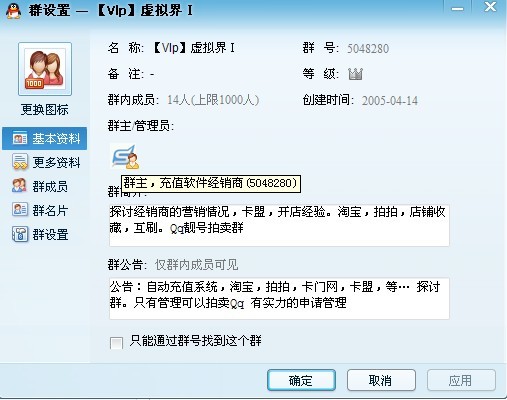Click the group owner avatar icon
This screenshot has height=400, width=507.
click(x=125, y=156)
